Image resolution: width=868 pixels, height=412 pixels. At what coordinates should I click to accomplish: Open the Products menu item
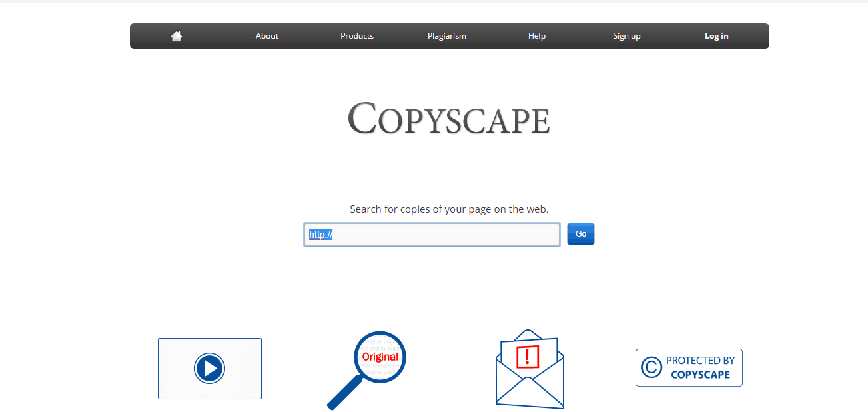click(x=357, y=36)
